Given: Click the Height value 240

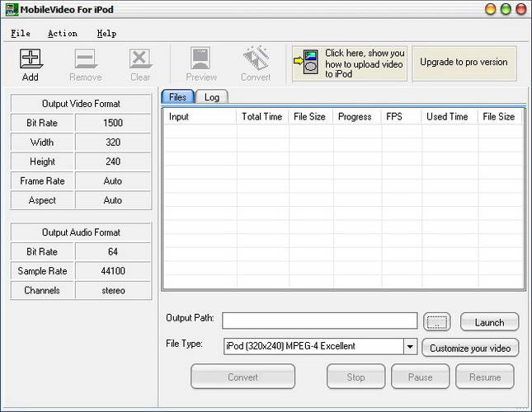Looking at the screenshot, I should tap(113, 162).
